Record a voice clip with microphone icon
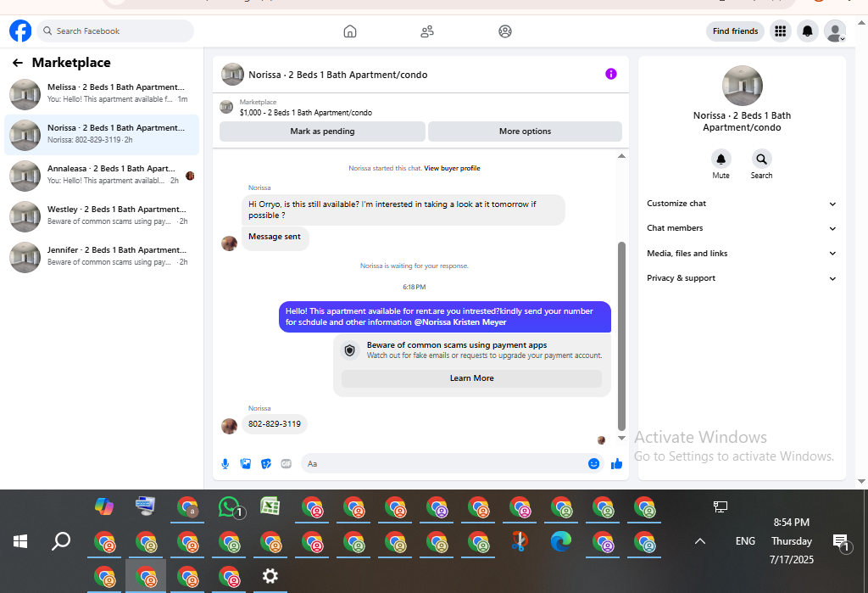 click(x=225, y=464)
